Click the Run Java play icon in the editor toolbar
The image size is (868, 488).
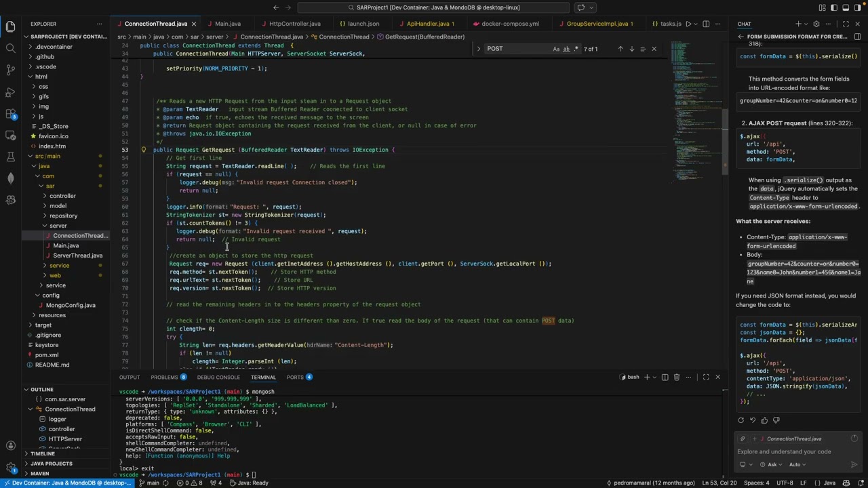click(x=688, y=24)
